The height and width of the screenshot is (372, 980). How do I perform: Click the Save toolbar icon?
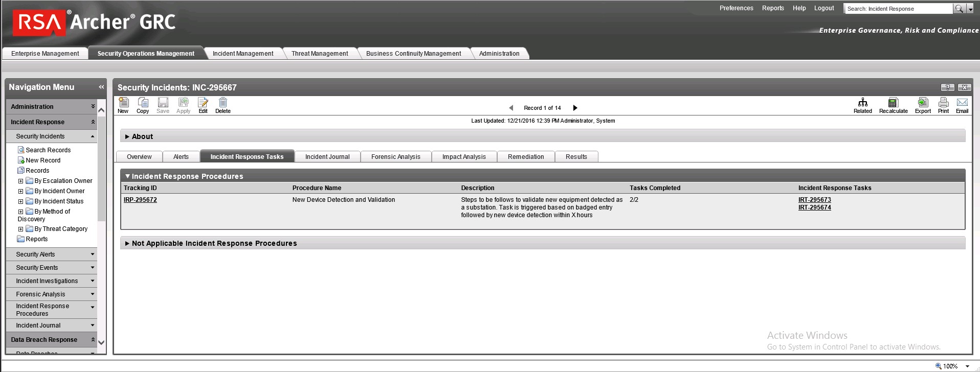click(x=163, y=105)
